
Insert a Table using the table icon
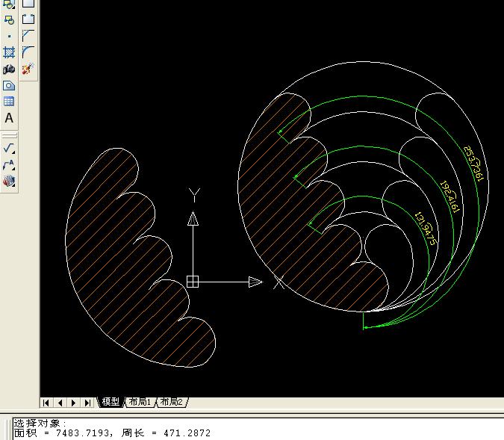pos(9,102)
